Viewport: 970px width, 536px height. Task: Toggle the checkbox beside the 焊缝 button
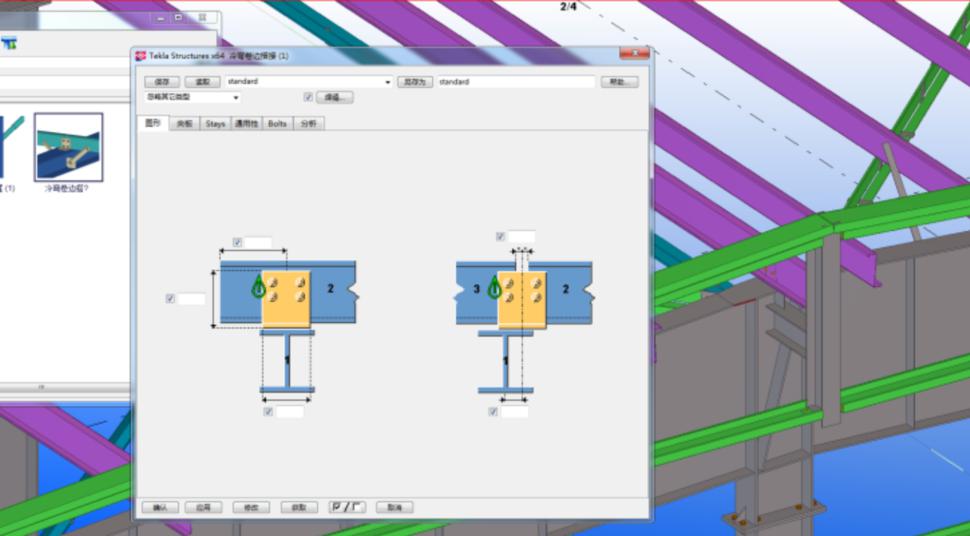[x=308, y=97]
